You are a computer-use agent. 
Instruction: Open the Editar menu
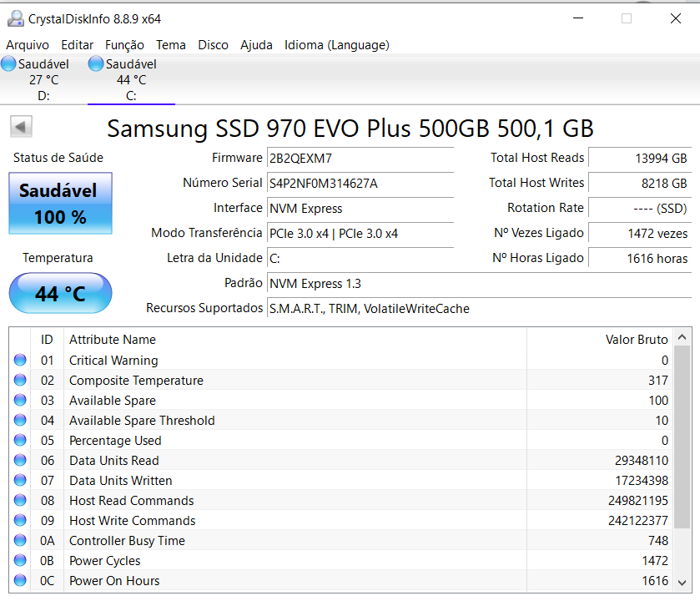(x=78, y=45)
